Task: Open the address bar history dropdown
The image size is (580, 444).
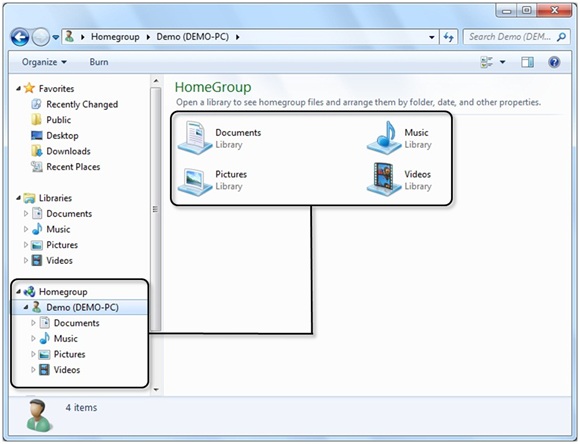Action: tap(431, 37)
